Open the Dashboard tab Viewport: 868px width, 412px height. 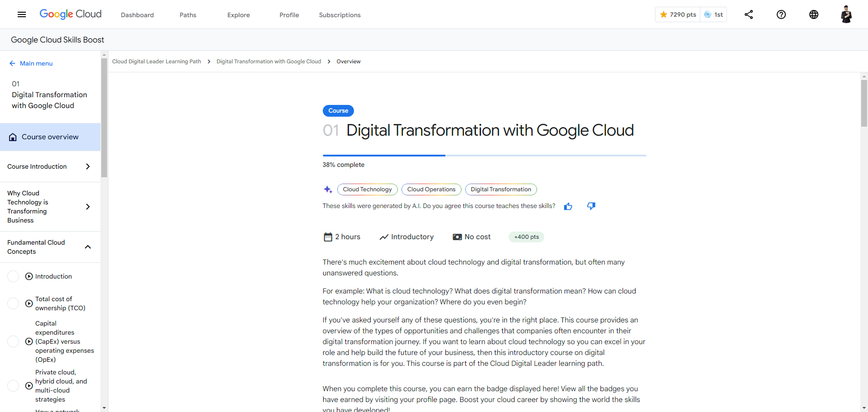pyautogui.click(x=137, y=15)
